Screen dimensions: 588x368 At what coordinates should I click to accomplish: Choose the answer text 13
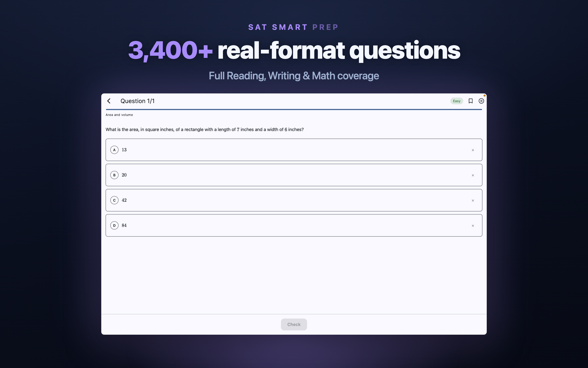pos(124,150)
